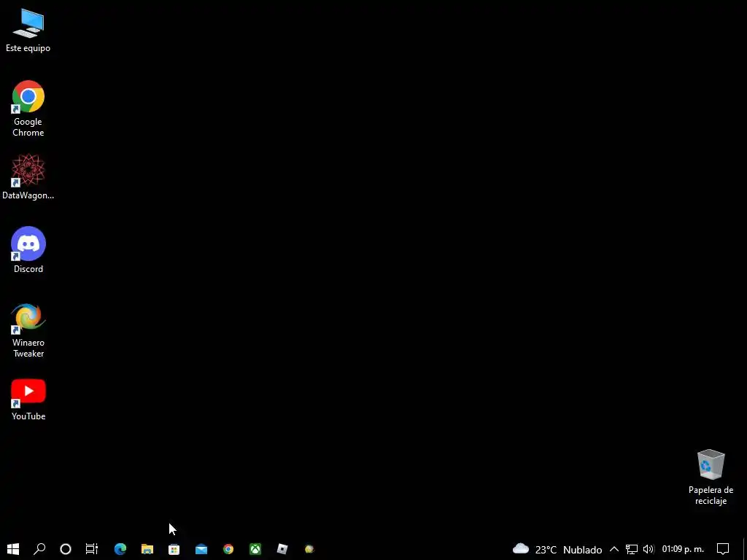
Task: Open the volume speaker tray icon
Action: point(649,550)
